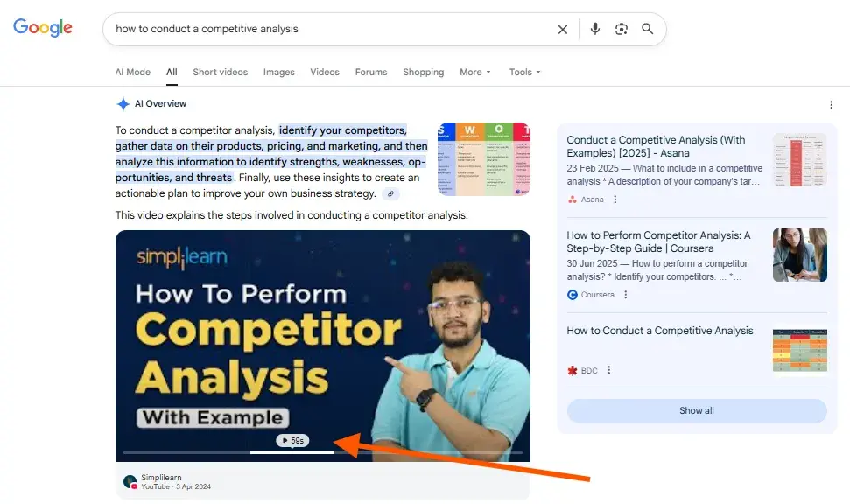Click the Show all button
The height and width of the screenshot is (504, 850).
(696, 410)
